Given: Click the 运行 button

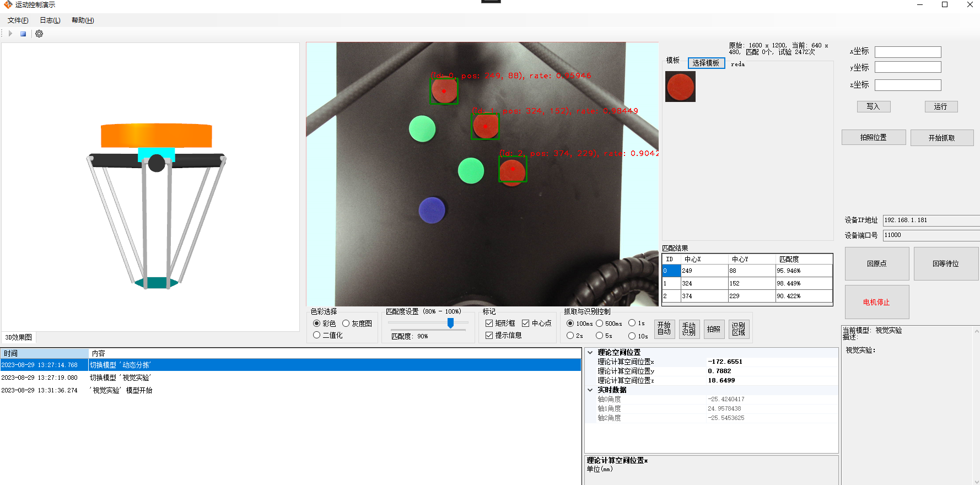Looking at the screenshot, I should coord(941,106).
